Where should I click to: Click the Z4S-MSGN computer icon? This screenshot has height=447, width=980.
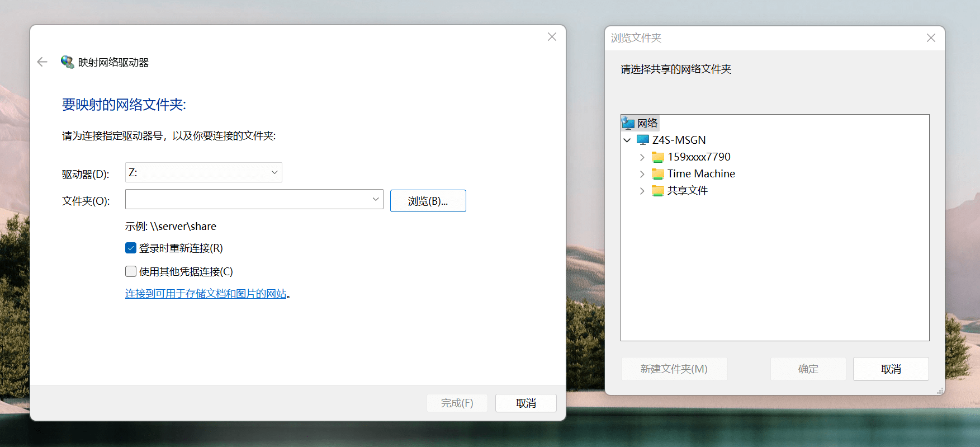(643, 140)
